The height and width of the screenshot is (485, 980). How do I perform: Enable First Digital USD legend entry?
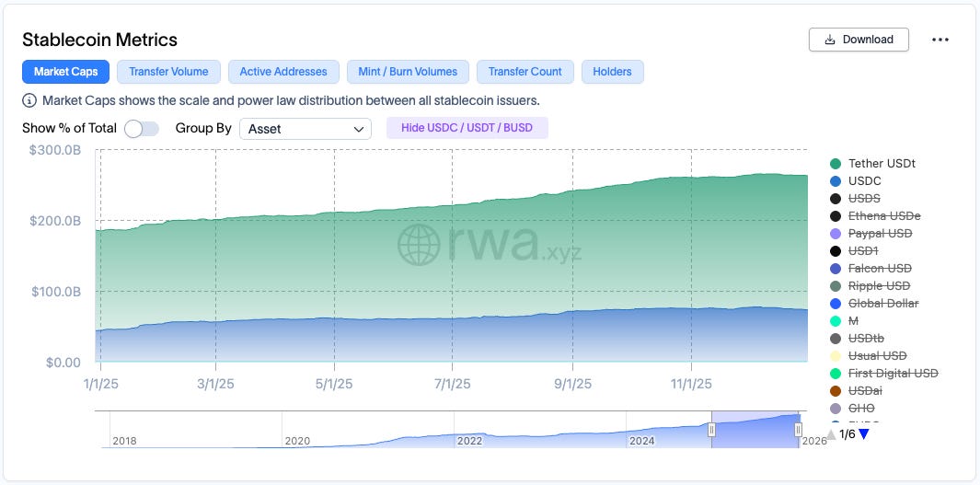884,374
